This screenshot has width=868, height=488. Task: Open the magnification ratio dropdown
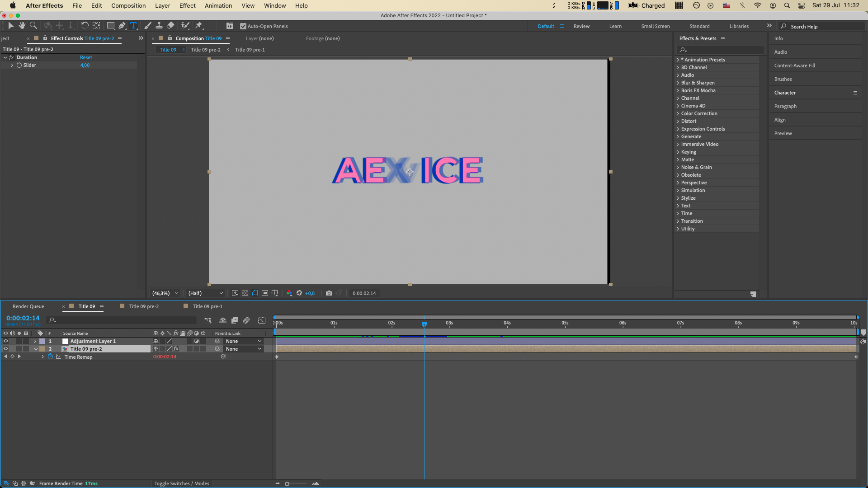coord(165,293)
